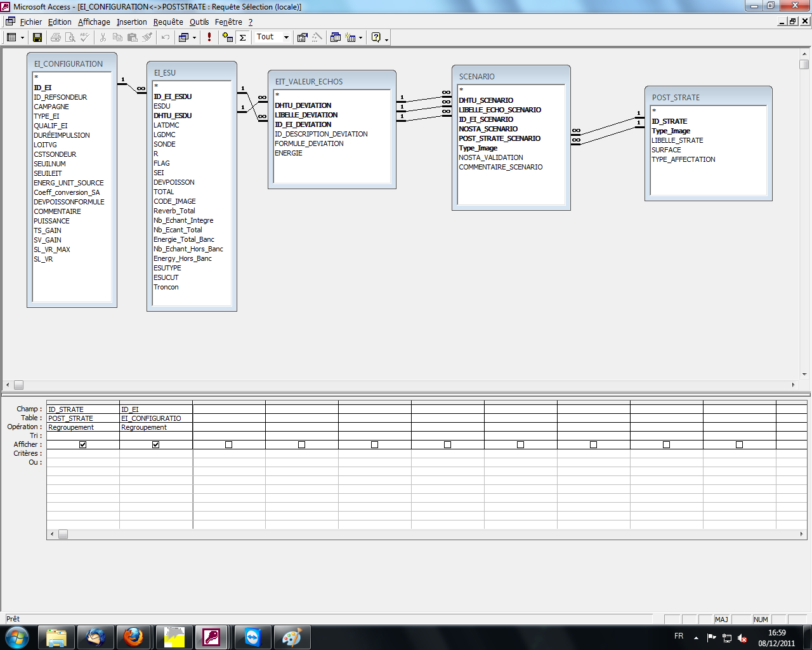The width and height of the screenshot is (812, 650).
Task: Click the Table cell containing POST_STRATE
Action: [x=83, y=418]
